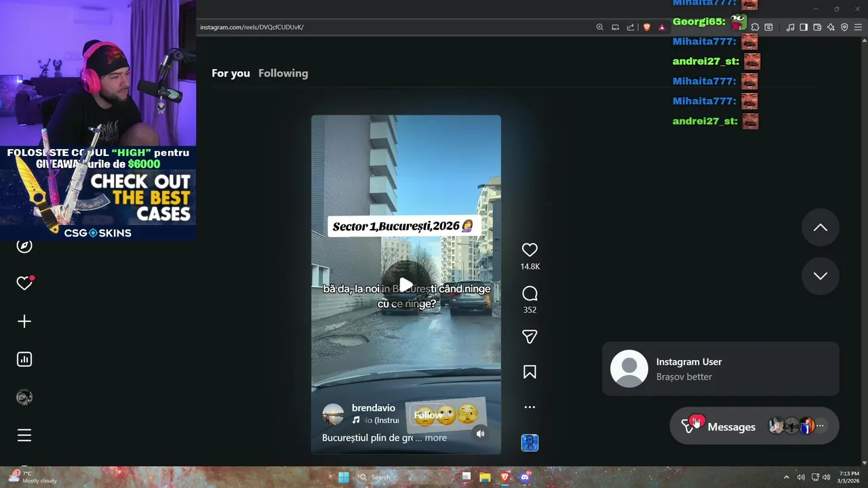Follow the brendavio account
Image resolution: width=868 pixels, height=488 pixels.
[427, 415]
